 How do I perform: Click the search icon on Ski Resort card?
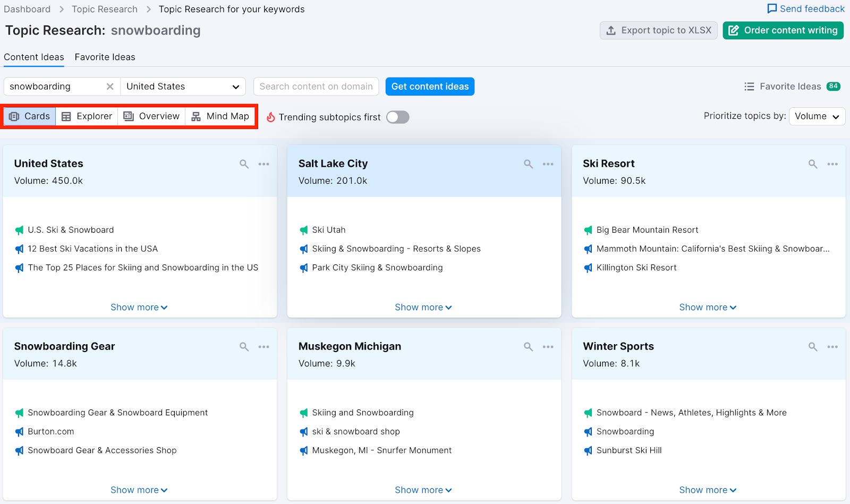click(x=813, y=164)
